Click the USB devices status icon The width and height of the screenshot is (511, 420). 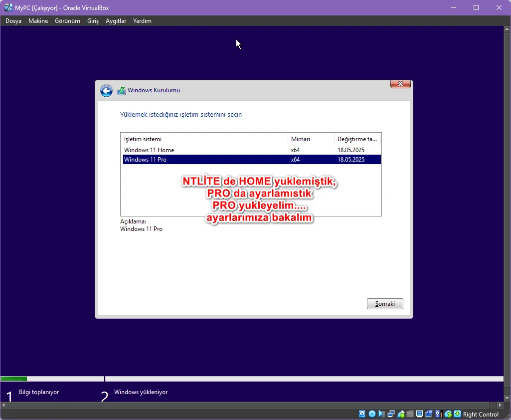pyautogui.click(x=401, y=414)
